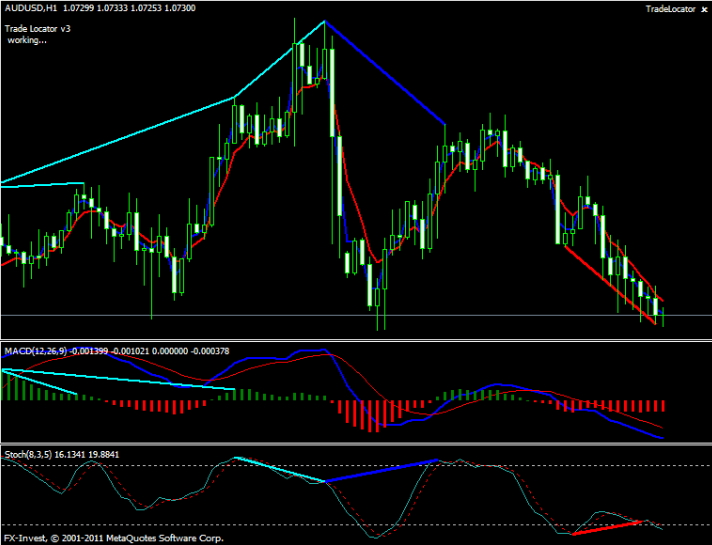Viewport: 712px width, 545px height.
Task: Select the thick blue line in Stochastic window
Action: 381,471
